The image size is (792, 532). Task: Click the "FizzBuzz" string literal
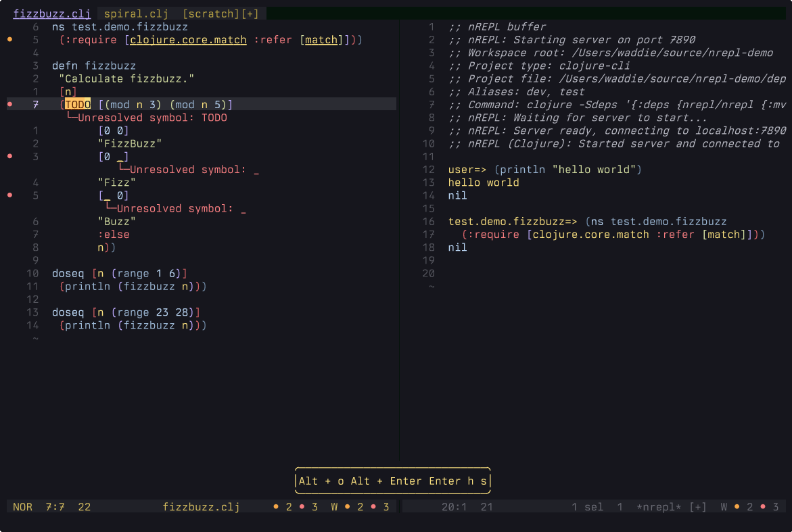pyautogui.click(x=130, y=143)
